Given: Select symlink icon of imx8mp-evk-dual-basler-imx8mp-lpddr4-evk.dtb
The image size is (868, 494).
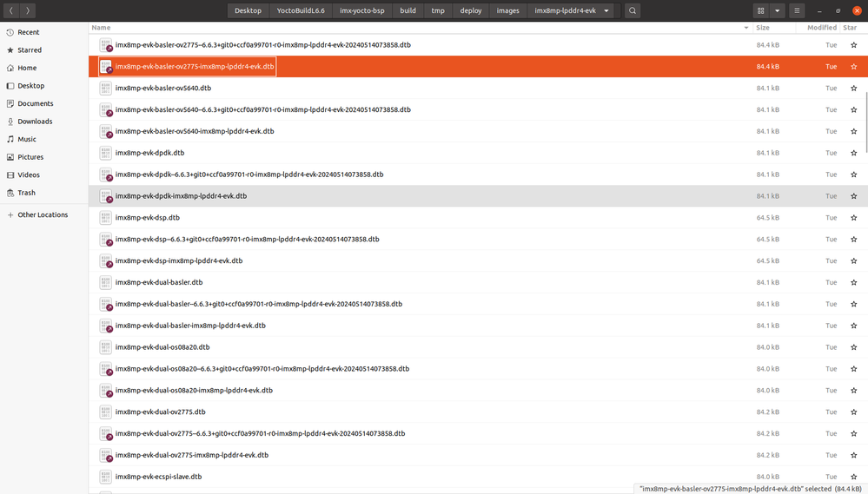Looking at the screenshot, I should [x=105, y=326].
